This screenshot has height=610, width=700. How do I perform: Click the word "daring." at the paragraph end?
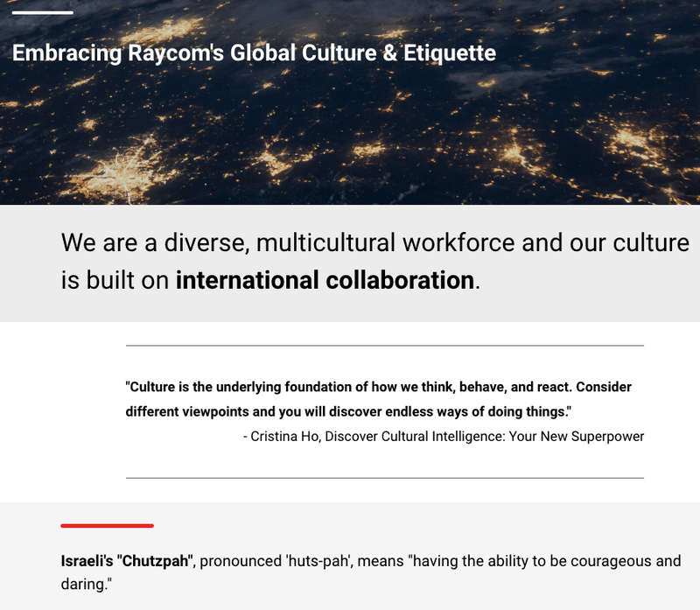click(87, 581)
